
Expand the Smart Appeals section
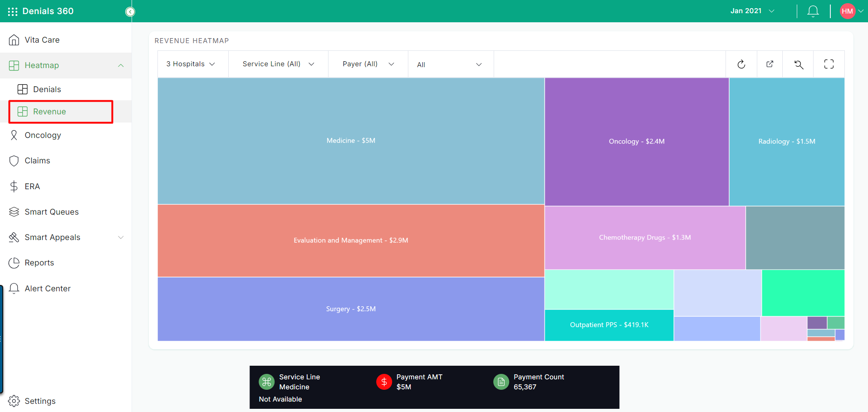(53, 237)
